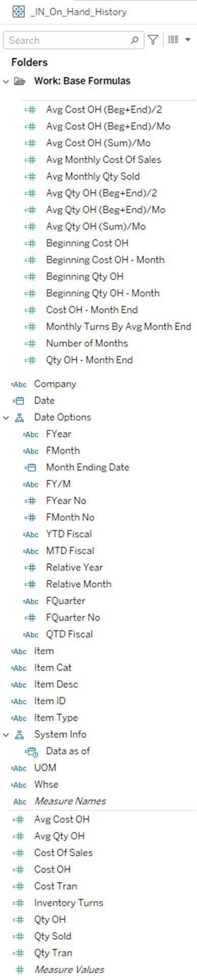The image size is (197, 980).
Task: Click the view as list icon
Action: [173, 40]
